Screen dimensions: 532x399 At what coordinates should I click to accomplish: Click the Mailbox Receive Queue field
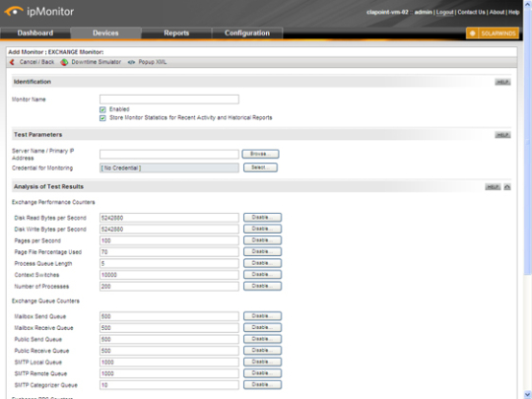tap(169, 328)
